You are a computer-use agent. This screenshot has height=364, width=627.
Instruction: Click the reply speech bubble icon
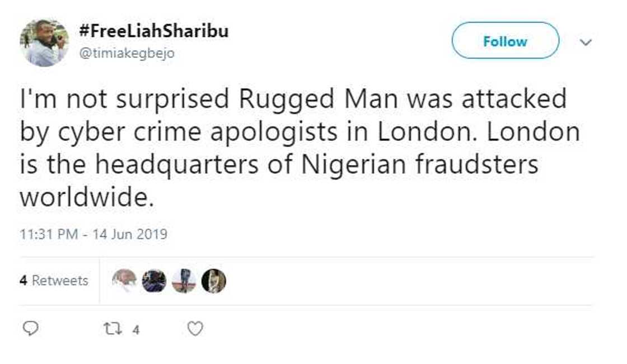point(32,329)
